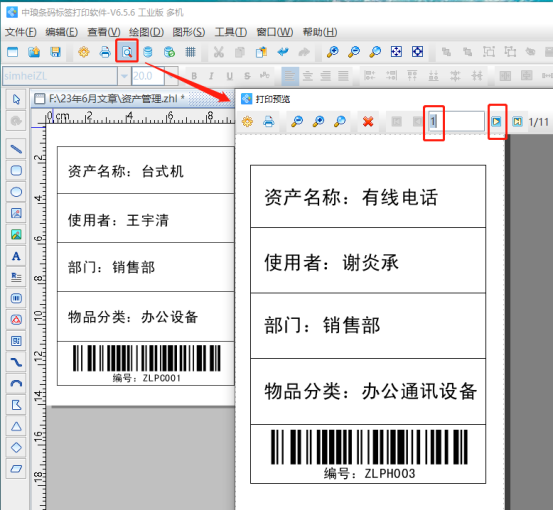The width and height of the screenshot is (554, 511).
Task: Toggle strikethrough formatting S button
Action: tap(247, 76)
